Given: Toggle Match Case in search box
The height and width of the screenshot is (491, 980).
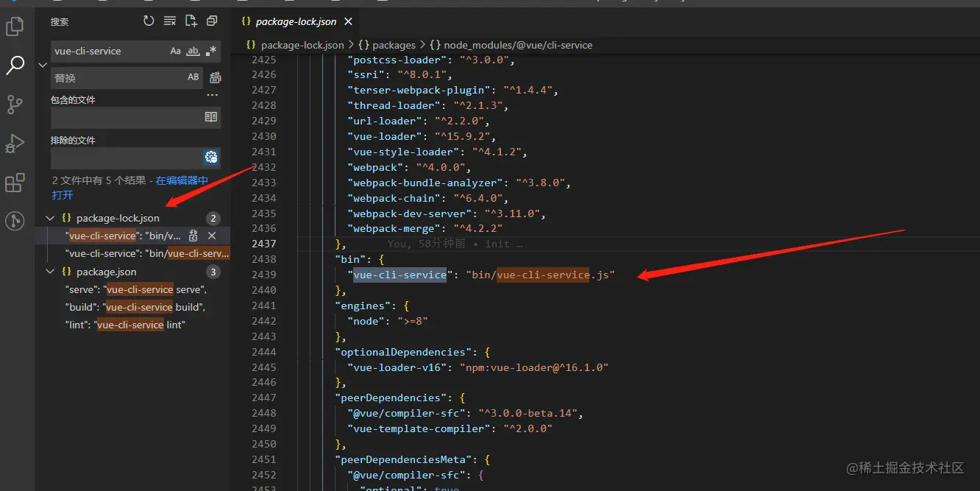Looking at the screenshot, I should pyautogui.click(x=175, y=51).
